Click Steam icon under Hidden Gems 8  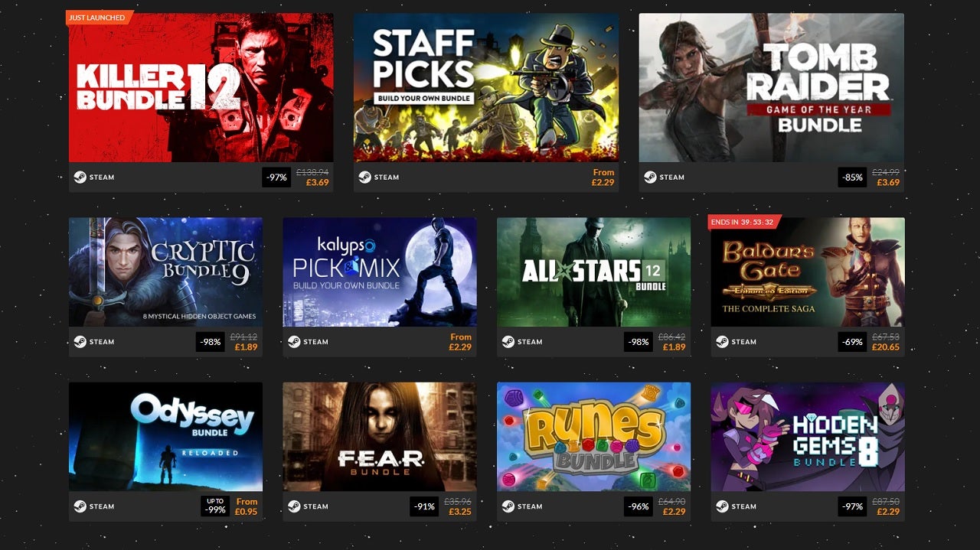722,506
